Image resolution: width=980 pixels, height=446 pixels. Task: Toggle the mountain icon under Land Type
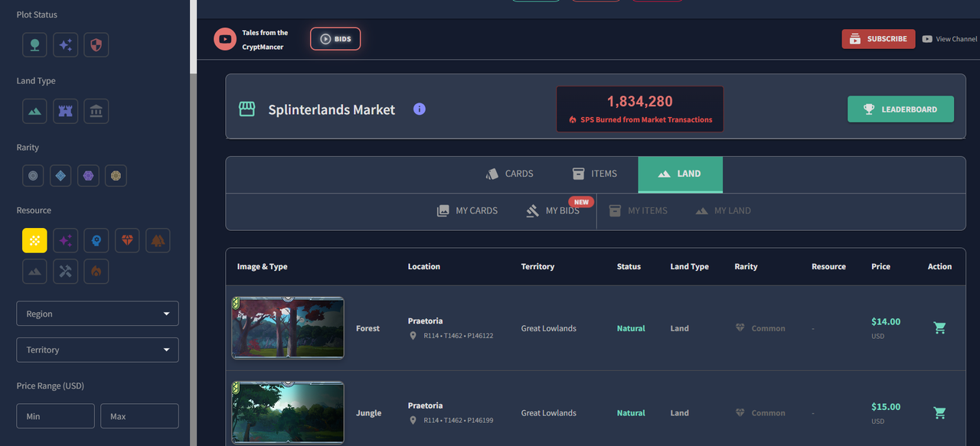pos(34,111)
